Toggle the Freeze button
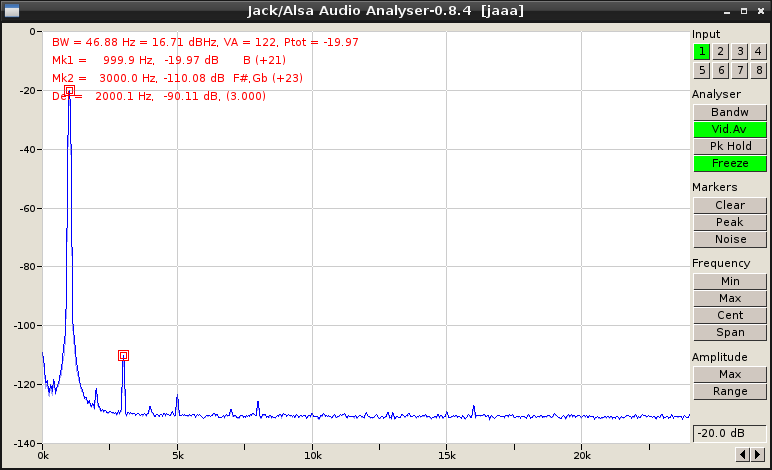This screenshot has width=772, height=470. tap(730, 163)
